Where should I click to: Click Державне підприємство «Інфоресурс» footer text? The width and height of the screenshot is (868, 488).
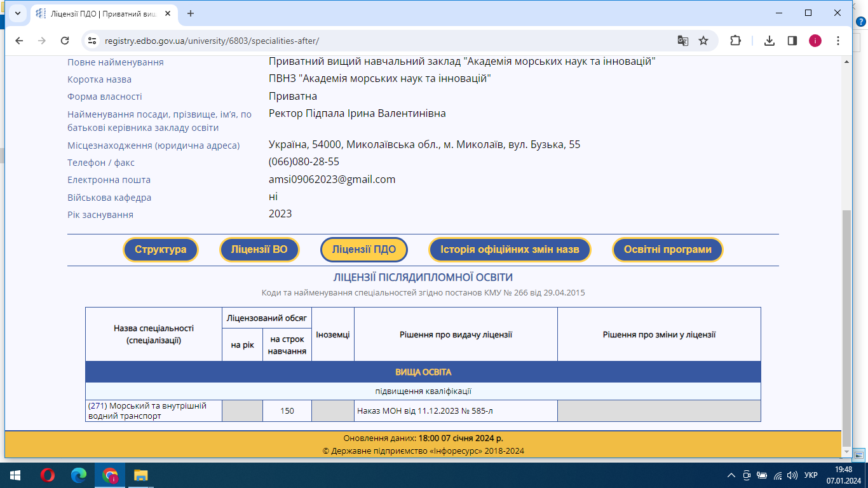[x=423, y=451]
